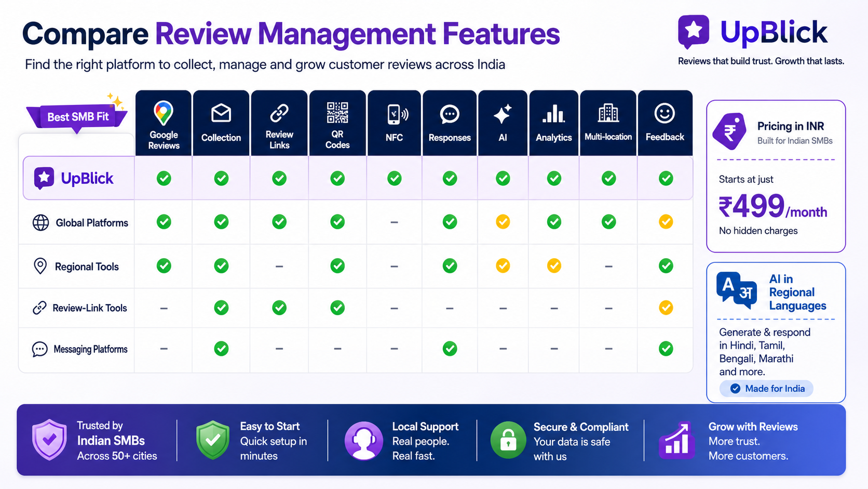Click the green padlock icon beside Secure & Compliant
This screenshot has width=868, height=489.
coord(508,440)
